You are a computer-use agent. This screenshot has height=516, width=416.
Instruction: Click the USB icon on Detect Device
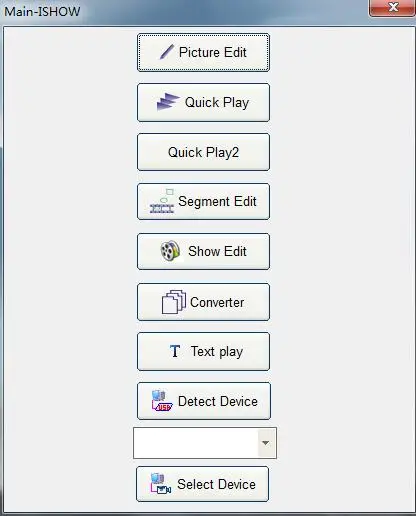162,401
